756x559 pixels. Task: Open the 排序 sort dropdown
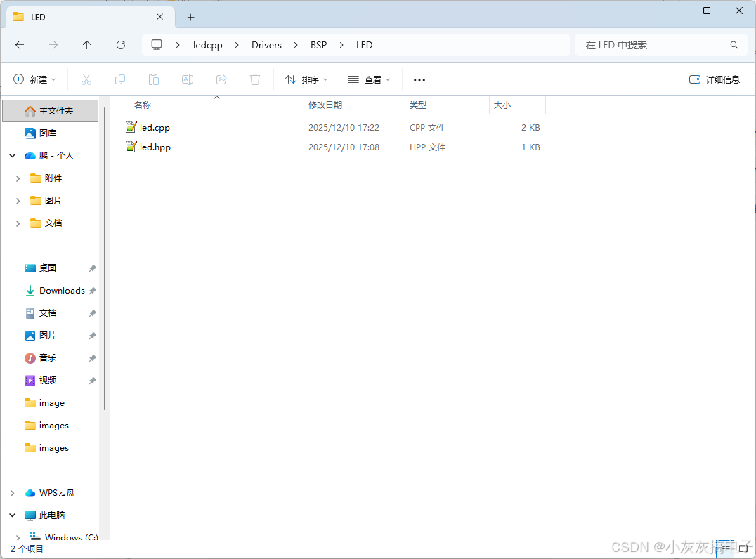point(305,79)
